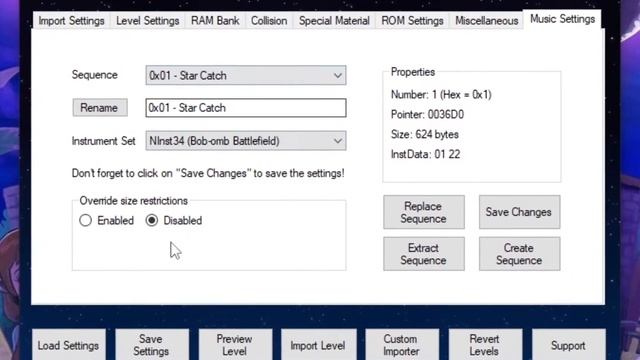Click Replace Sequence button
The width and height of the screenshot is (640, 360).
coord(424,212)
